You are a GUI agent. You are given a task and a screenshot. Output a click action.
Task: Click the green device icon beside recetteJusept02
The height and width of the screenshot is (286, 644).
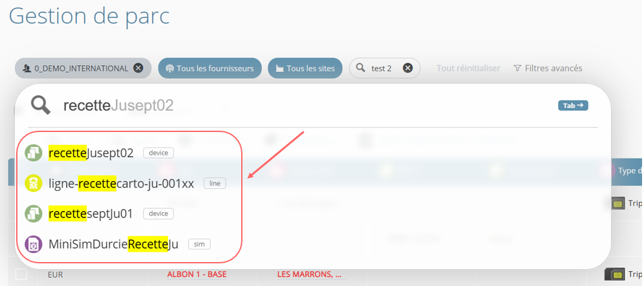pyautogui.click(x=33, y=153)
